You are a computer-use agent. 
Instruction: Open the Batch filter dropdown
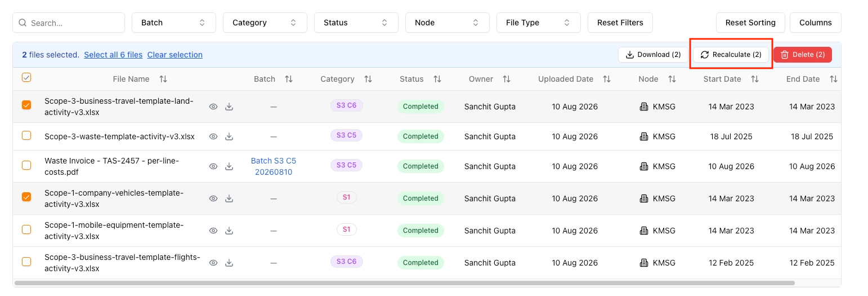point(174,23)
